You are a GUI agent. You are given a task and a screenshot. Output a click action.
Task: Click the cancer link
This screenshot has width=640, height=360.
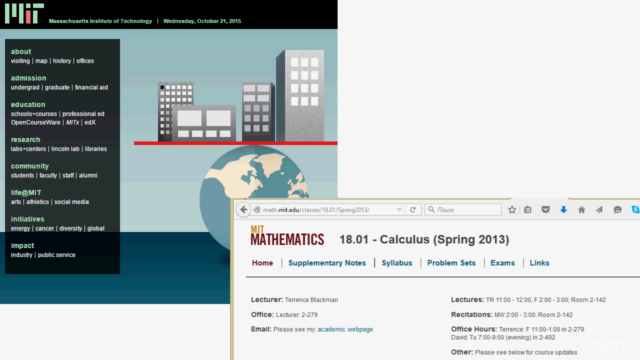pos(44,229)
